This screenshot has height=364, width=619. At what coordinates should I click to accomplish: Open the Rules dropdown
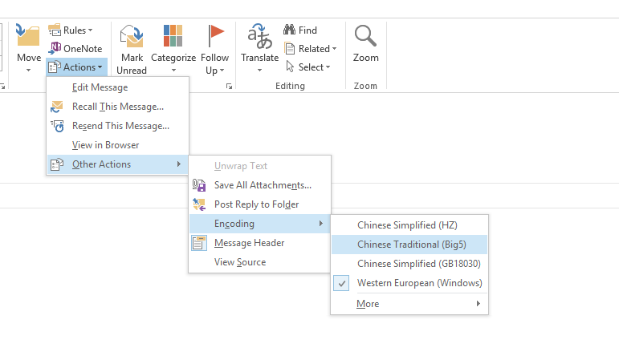tap(71, 30)
